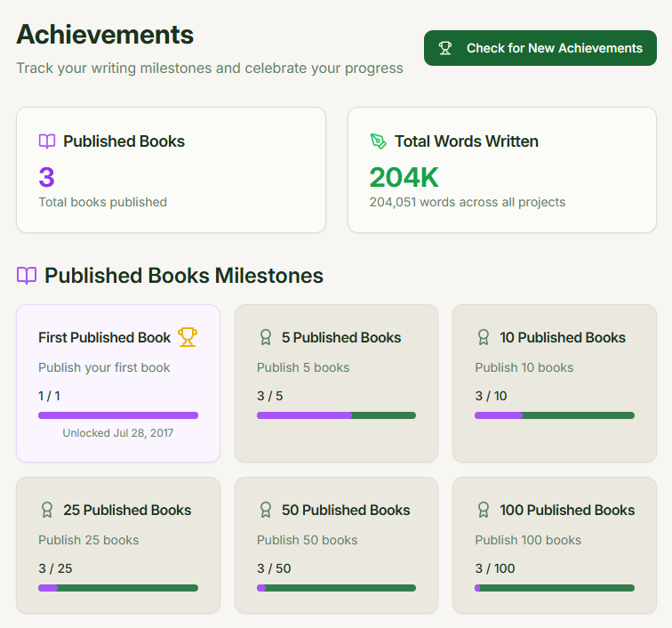Select the 100 Published Books title

(567, 510)
